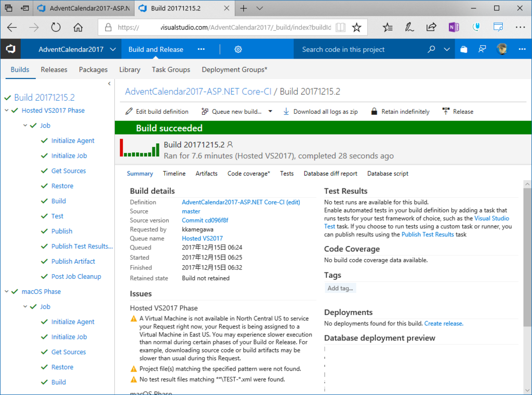Open the user profile avatar
532x395 pixels.
[x=502, y=49]
